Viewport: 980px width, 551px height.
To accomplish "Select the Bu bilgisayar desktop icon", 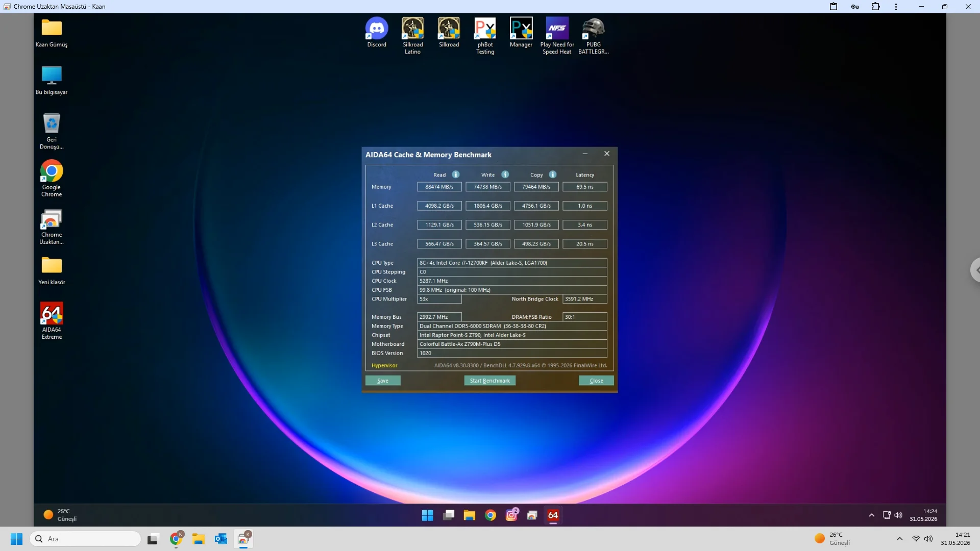I will 52,81.
